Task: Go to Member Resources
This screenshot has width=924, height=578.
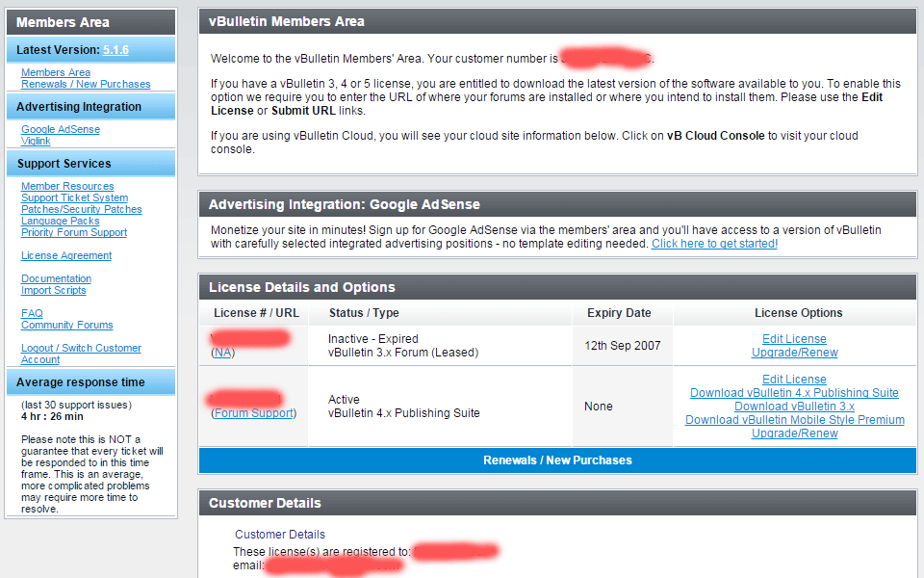Action: point(67,186)
